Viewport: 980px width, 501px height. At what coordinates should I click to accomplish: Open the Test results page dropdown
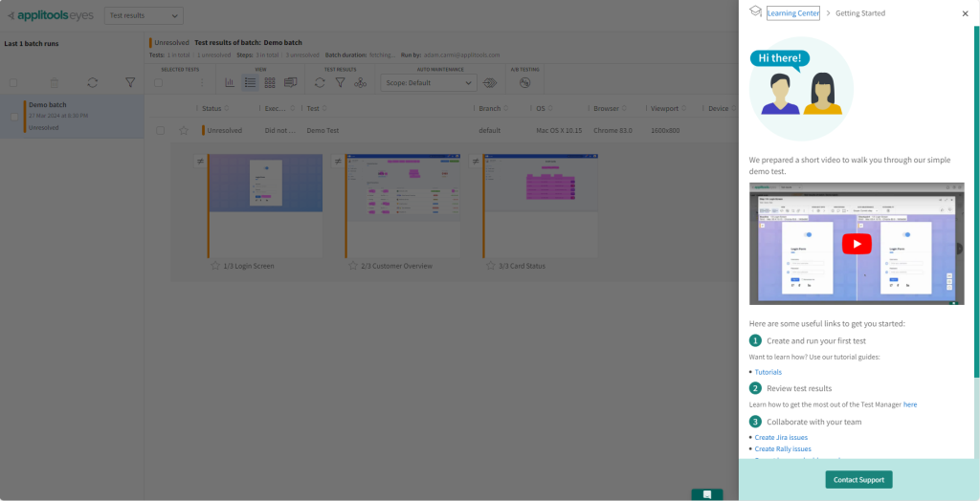point(144,15)
